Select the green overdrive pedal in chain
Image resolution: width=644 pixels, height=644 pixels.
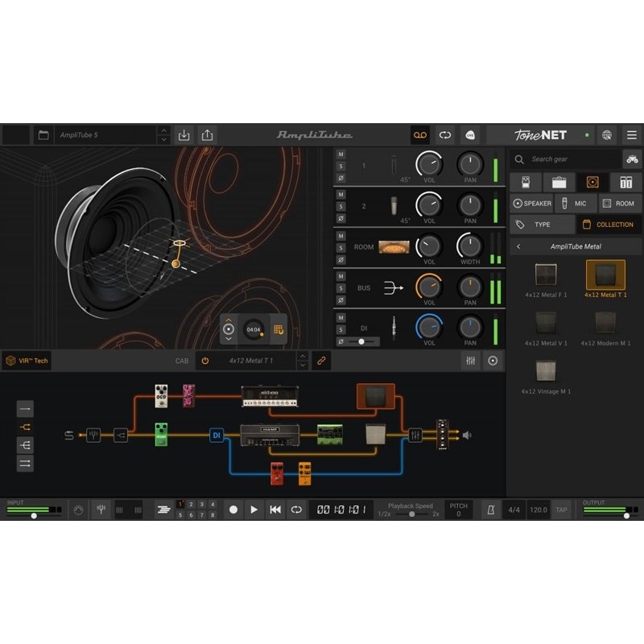pos(161,434)
